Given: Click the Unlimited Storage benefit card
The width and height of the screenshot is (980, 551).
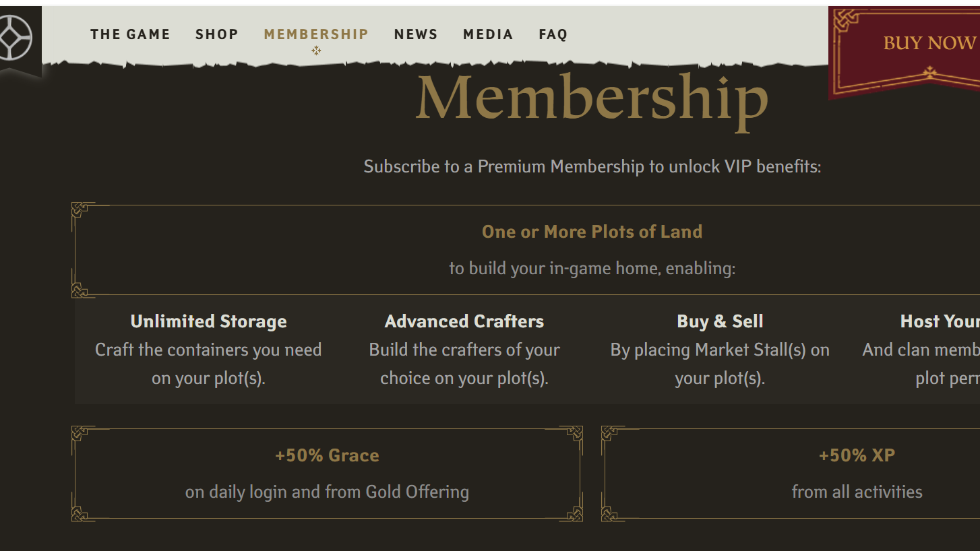Looking at the screenshot, I should 208,349.
